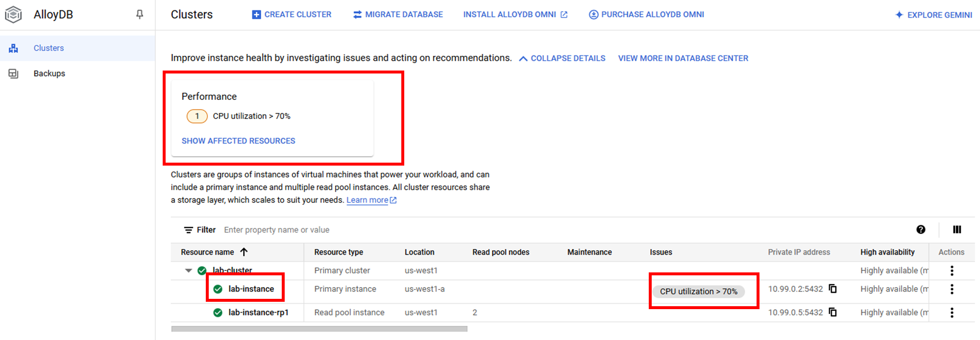The width and height of the screenshot is (980, 340).
Task: Click the CPU utilization > 70% issue chip
Action: tap(698, 291)
